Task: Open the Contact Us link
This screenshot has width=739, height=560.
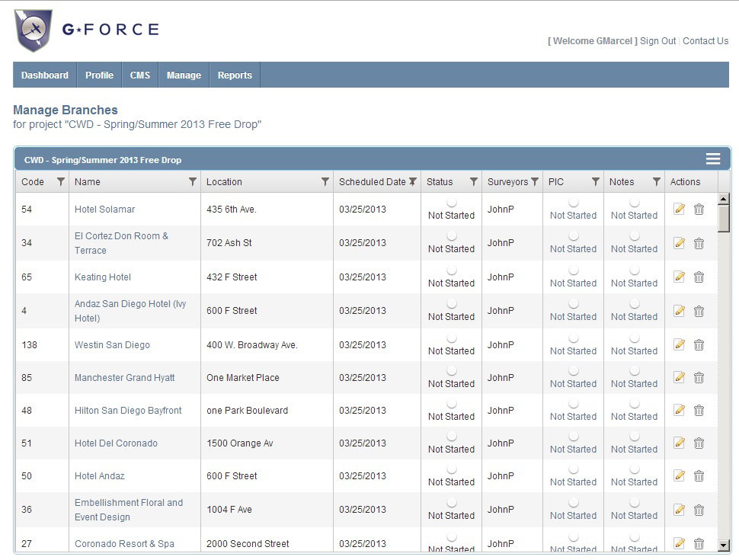Action: [705, 41]
